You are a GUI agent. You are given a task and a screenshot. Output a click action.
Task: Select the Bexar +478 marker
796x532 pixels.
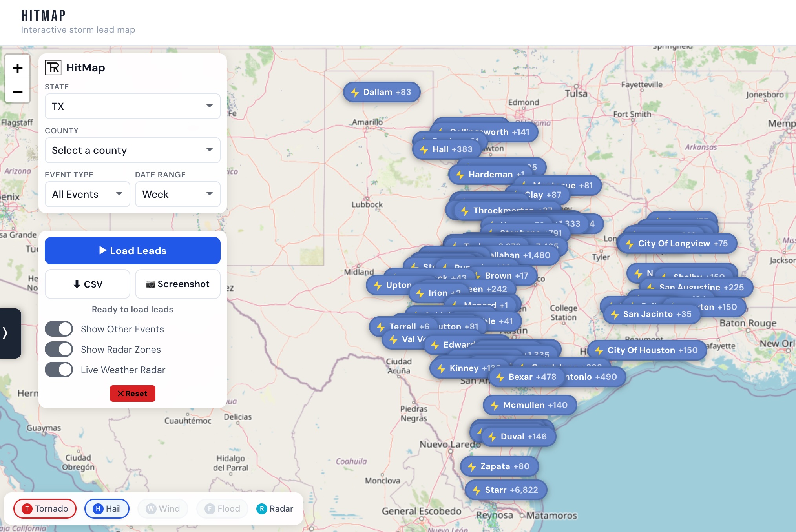click(x=528, y=377)
